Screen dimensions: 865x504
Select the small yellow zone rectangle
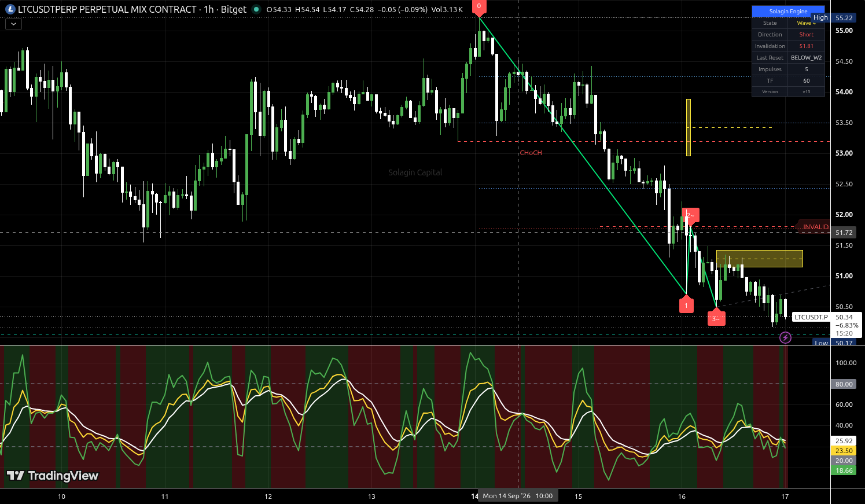coord(760,259)
